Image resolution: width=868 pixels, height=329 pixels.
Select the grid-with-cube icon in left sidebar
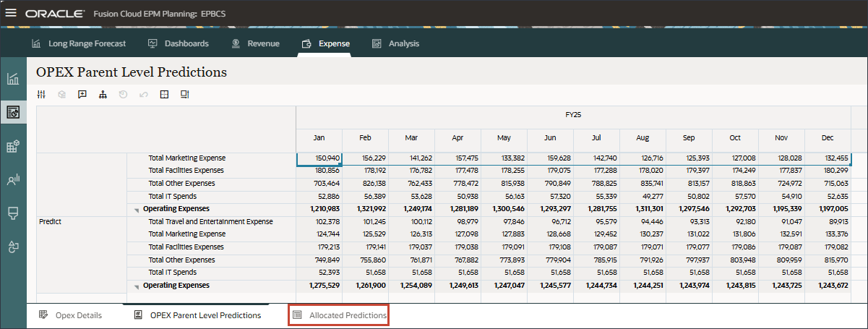(x=13, y=147)
